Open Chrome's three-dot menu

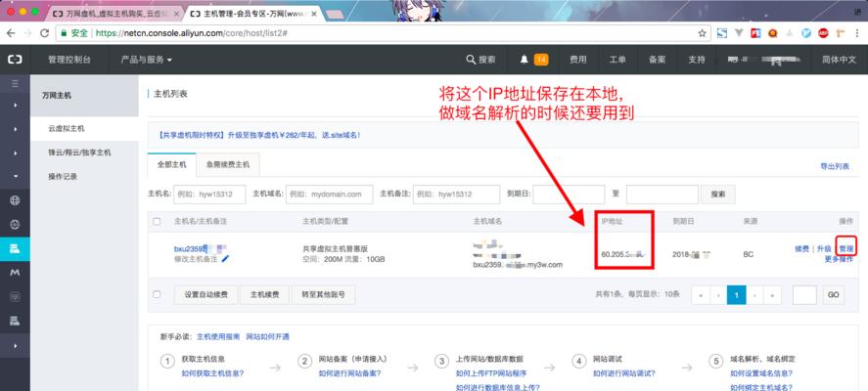click(x=857, y=33)
